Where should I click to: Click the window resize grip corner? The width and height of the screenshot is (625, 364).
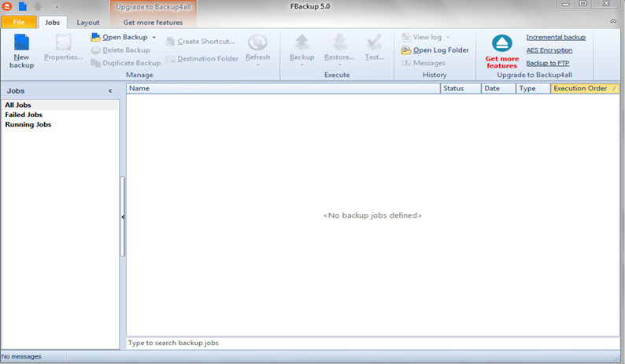(x=617, y=357)
